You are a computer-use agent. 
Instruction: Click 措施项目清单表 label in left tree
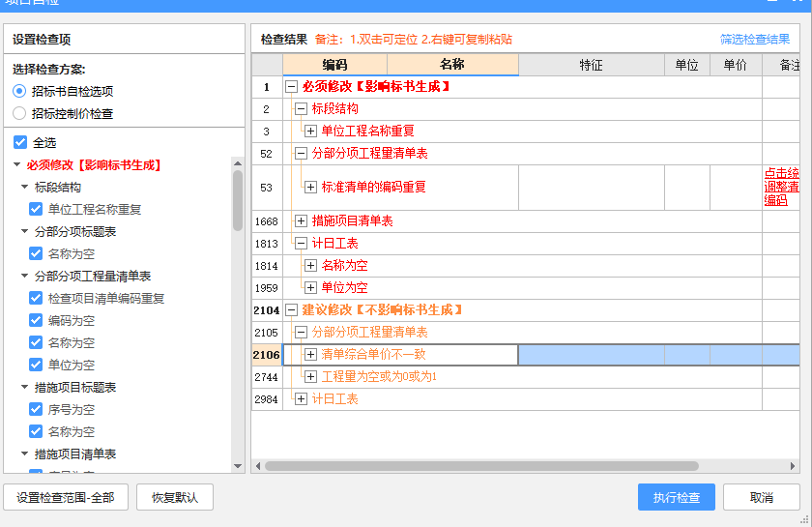click(x=75, y=454)
